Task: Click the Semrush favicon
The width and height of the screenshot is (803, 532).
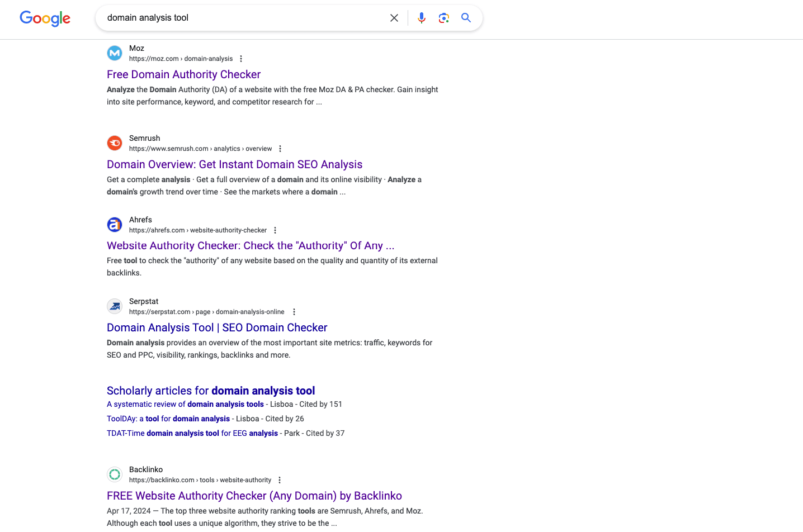Action: point(115,143)
